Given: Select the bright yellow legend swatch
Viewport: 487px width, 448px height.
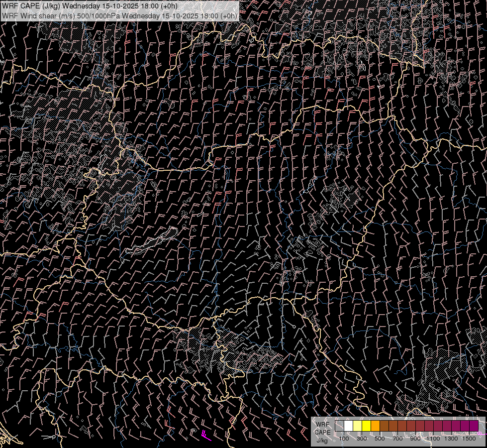Looking at the screenshot, I should point(366,426).
